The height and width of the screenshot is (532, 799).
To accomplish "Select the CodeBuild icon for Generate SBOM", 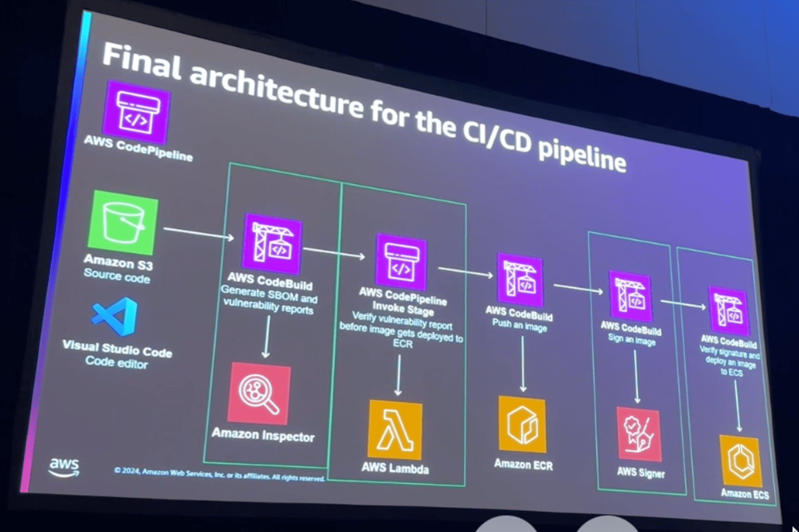I will click(x=272, y=244).
